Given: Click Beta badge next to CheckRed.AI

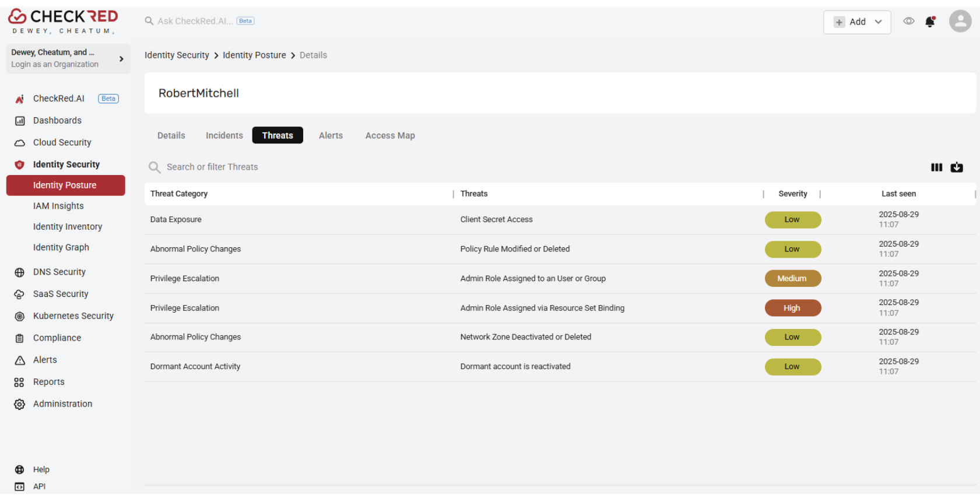Looking at the screenshot, I should coord(108,99).
